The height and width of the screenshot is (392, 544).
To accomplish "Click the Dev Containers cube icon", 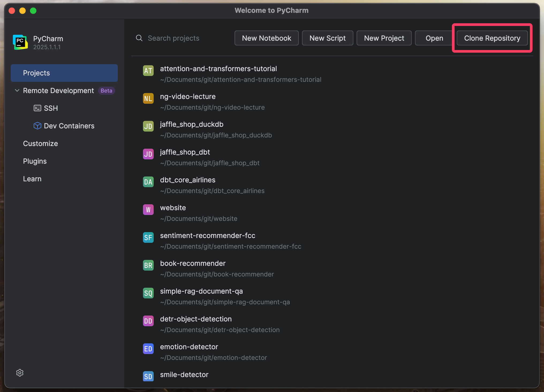I will pos(37,126).
